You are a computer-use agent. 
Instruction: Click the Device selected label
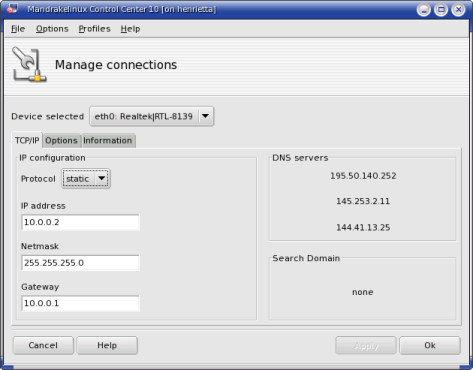click(x=47, y=116)
